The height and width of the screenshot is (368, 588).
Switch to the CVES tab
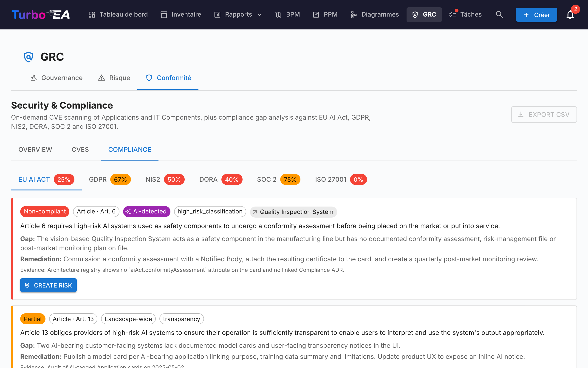pos(80,149)
